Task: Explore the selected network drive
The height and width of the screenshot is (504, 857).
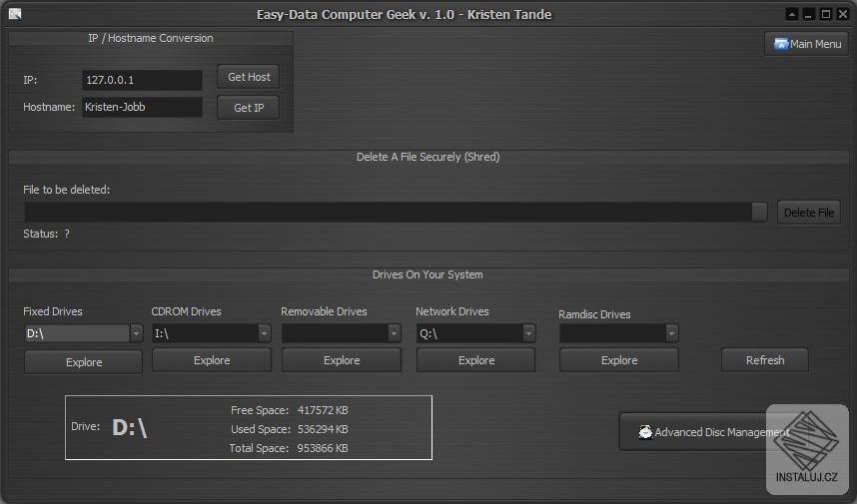Action: pos(476,360)
